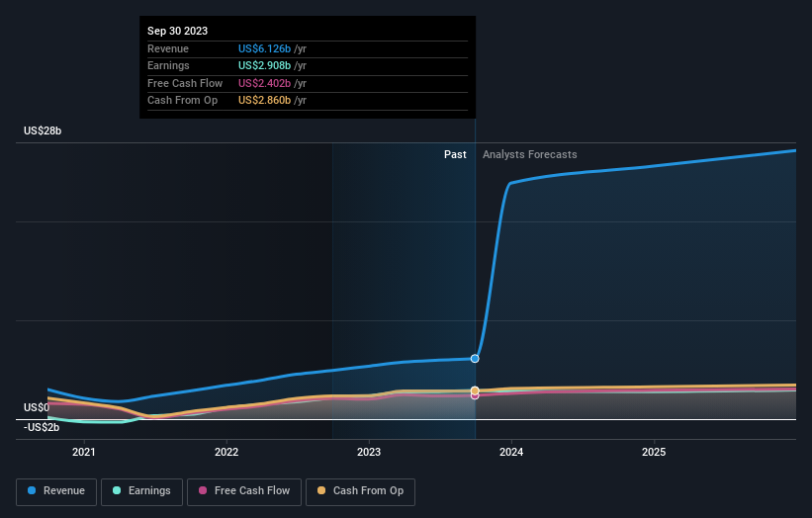Image resolution: width=812 pixels, height=518 pixels.
Task: Click the Revenue row label in tooltip
Action: click(168, 48)
